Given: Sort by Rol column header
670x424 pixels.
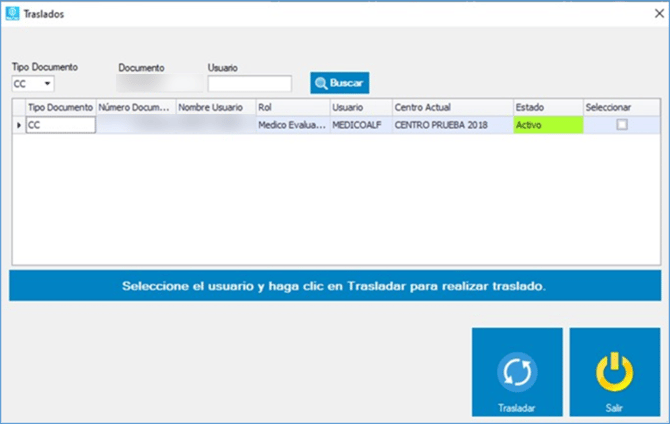Looking at the screenshot, I should (293, 107).
